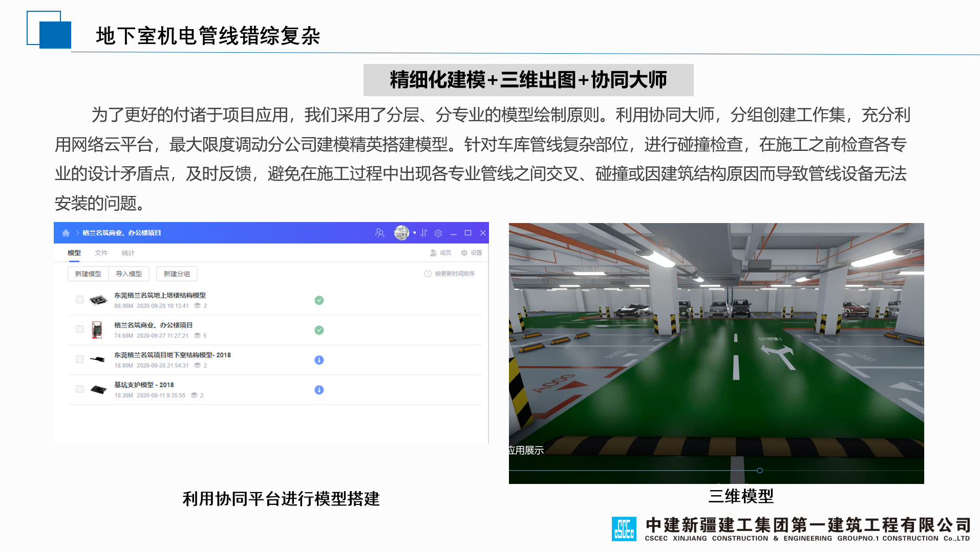The height and width of the screenshot is (552, 980).
Task: Click the 3D parking garage render image
Action: [x=716, y=353]
